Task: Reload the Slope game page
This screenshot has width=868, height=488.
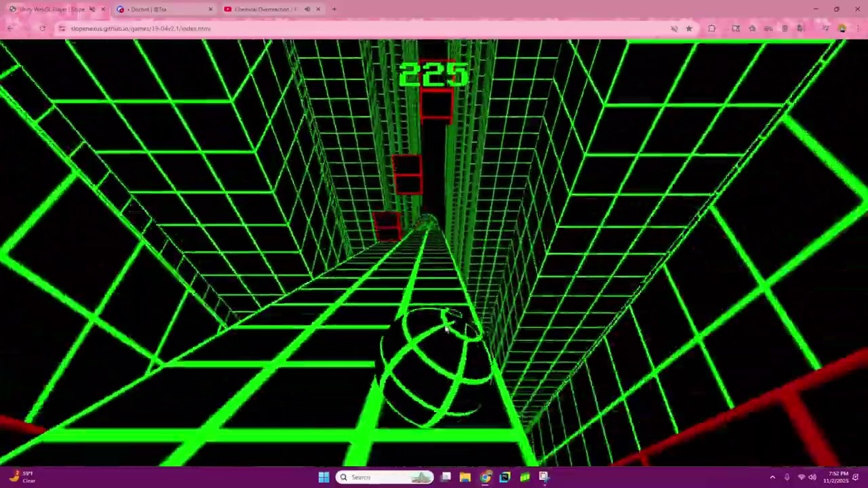Action: point(42,28)
